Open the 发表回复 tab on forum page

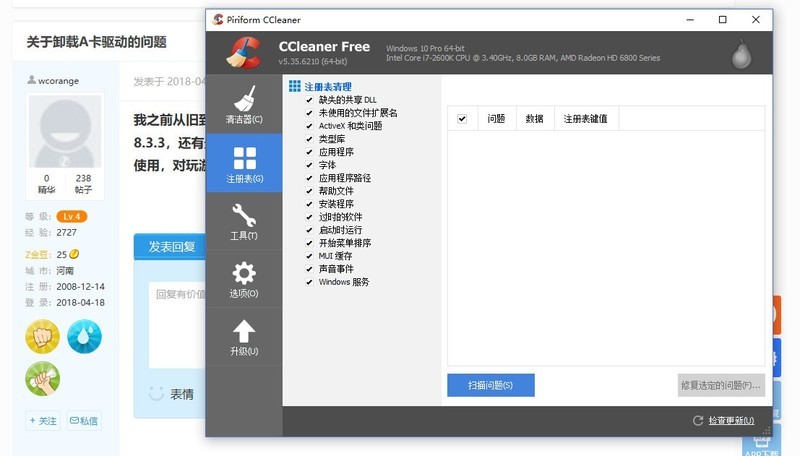click(x=171, y=247)
